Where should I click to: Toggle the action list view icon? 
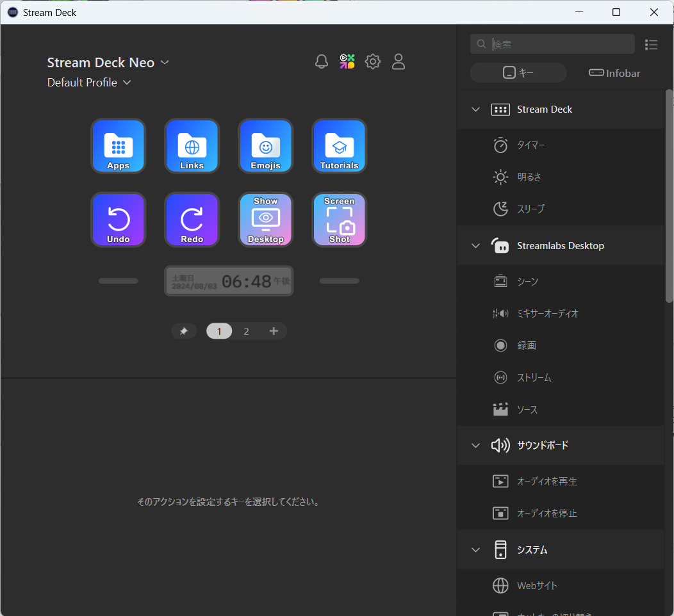[x=651, y=44]
